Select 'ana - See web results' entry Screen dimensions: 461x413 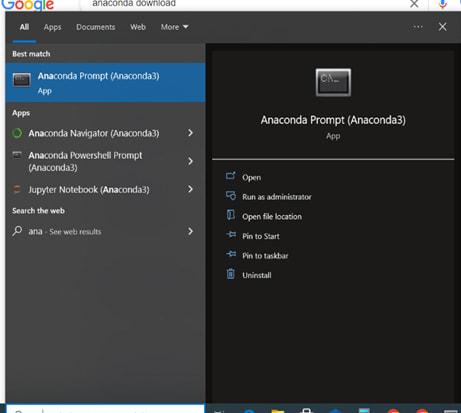pos(65,231)
